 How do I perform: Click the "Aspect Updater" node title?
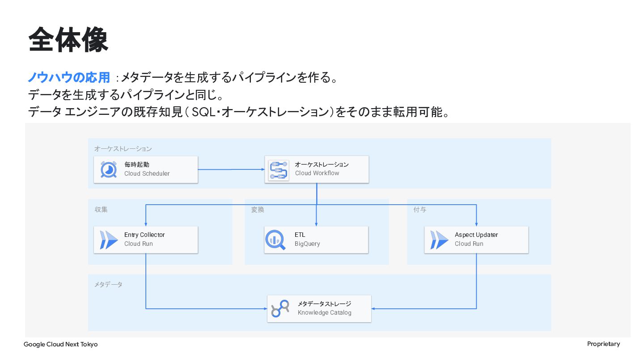click(x=476, y=235)
